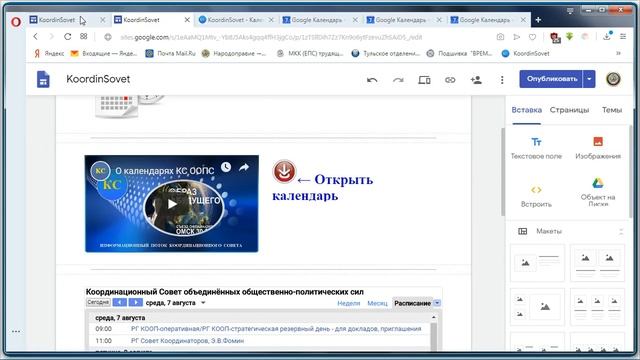Viewport: 640px width, 360px height.
Task: Click the Открыть календарь text block
Action: [x=322, y=187]
